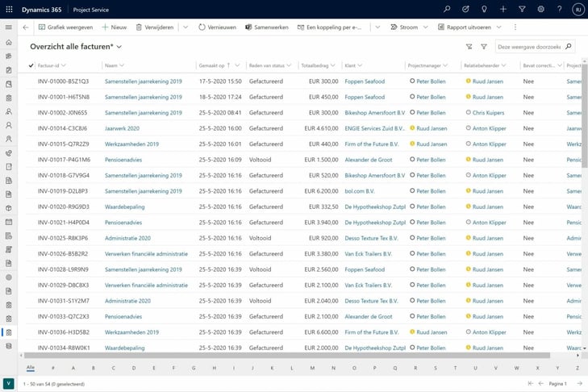The height and width of the screenshot is (392, 588).
Task: Open ENGIE Services Zuid B.V. client link
Action: tap(374, 128)
